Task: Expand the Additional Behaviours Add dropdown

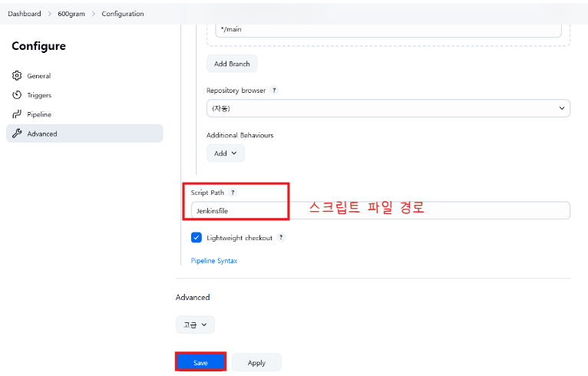Action: [x=226, y=153]
